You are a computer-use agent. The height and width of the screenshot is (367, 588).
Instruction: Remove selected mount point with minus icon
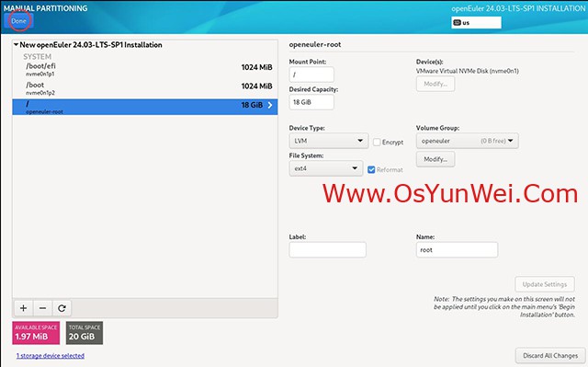(43, 308)
